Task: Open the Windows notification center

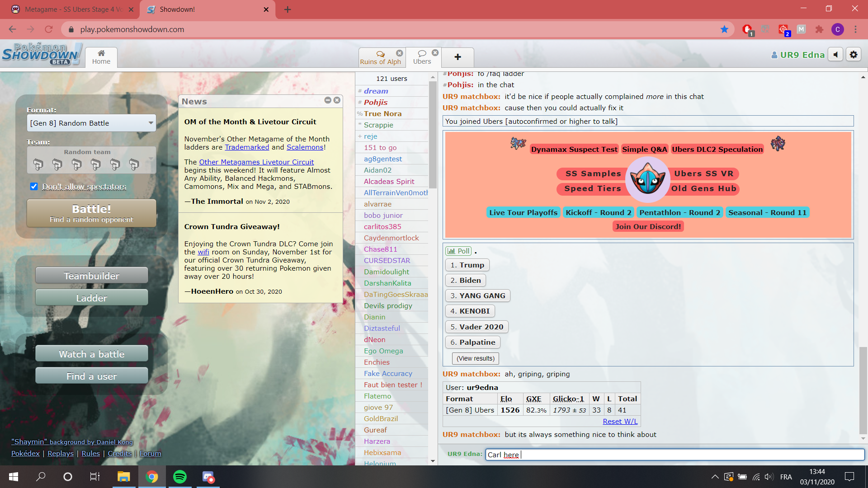Action: coord(849,477)
